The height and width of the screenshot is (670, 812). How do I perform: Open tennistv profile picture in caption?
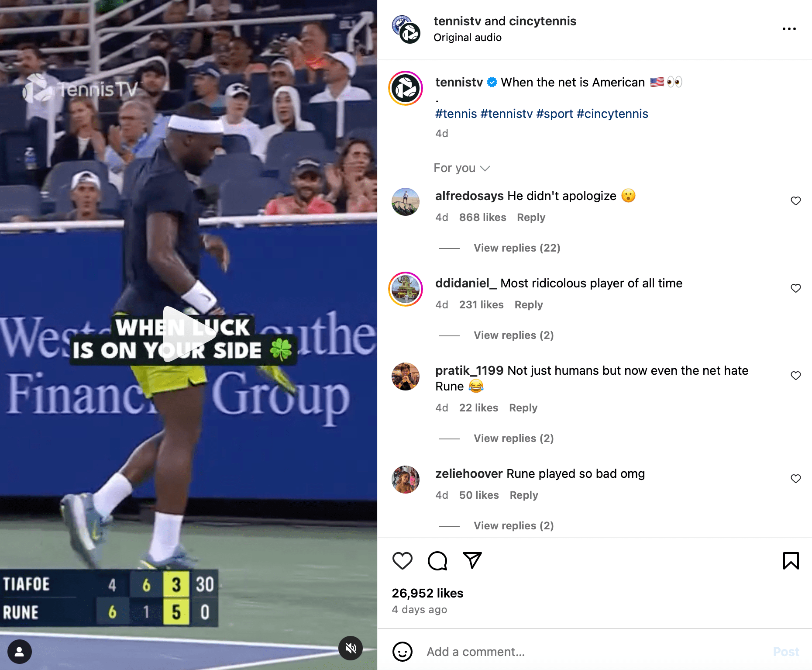[406, 88]
